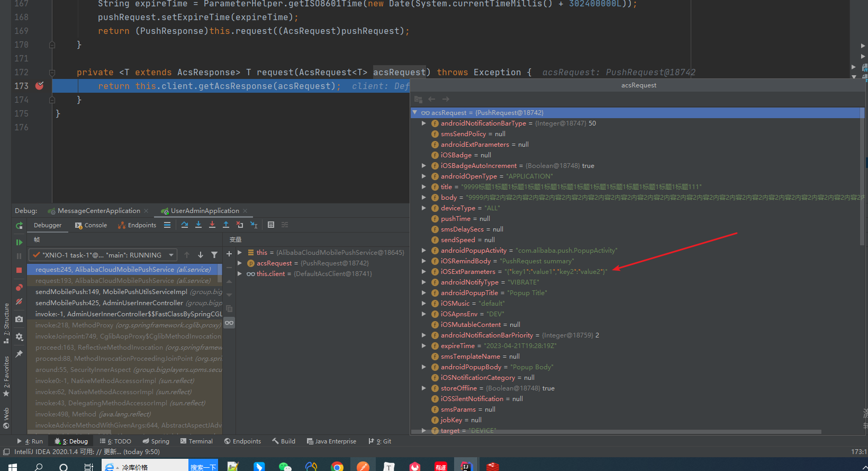
Task: Open WeChat from taskbar
Action: 285,467
